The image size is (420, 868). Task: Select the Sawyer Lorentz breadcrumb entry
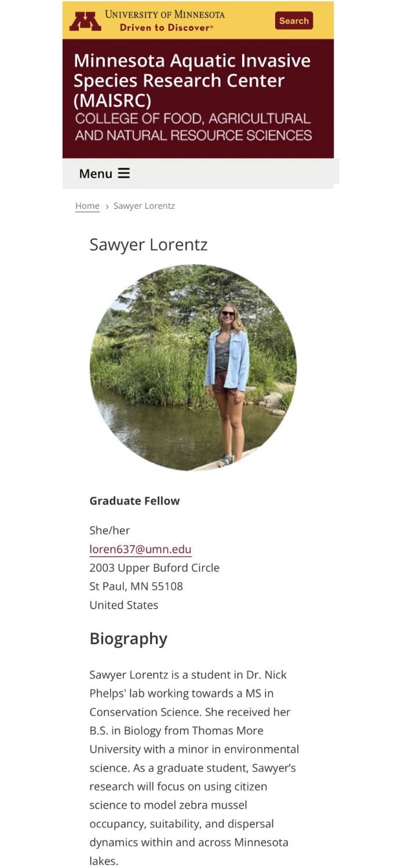click(144, 205)
